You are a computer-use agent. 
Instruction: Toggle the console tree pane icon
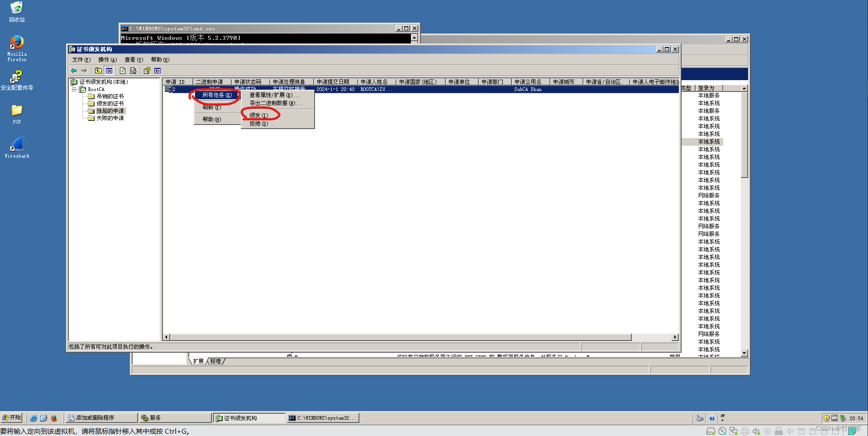point(109,71)
